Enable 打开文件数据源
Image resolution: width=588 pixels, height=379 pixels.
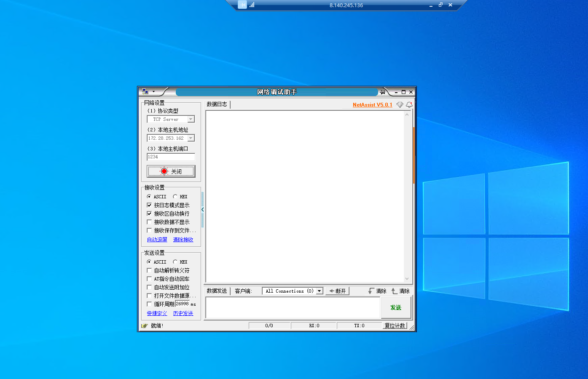(x=149, y=296)
